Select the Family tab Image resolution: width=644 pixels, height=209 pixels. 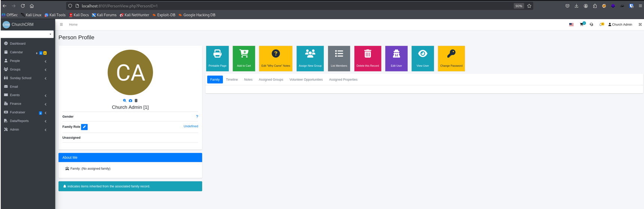click(215, 79)
